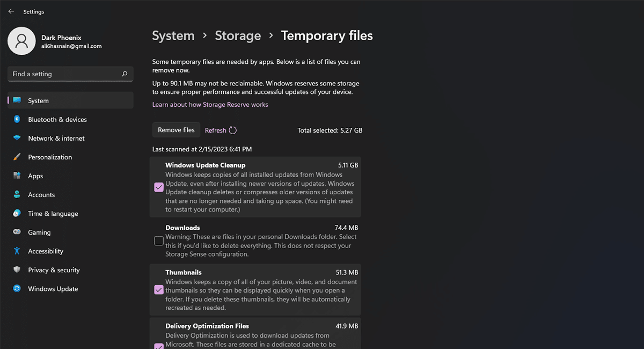Click the Gaming controller icon
The width and height of the screenshot is (644, 349).
click(x=17, y=232)
